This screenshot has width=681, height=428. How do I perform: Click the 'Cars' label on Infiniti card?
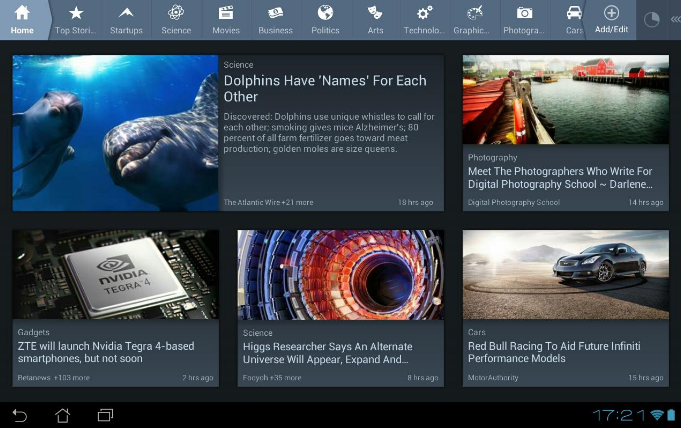[x=476, y=332]
